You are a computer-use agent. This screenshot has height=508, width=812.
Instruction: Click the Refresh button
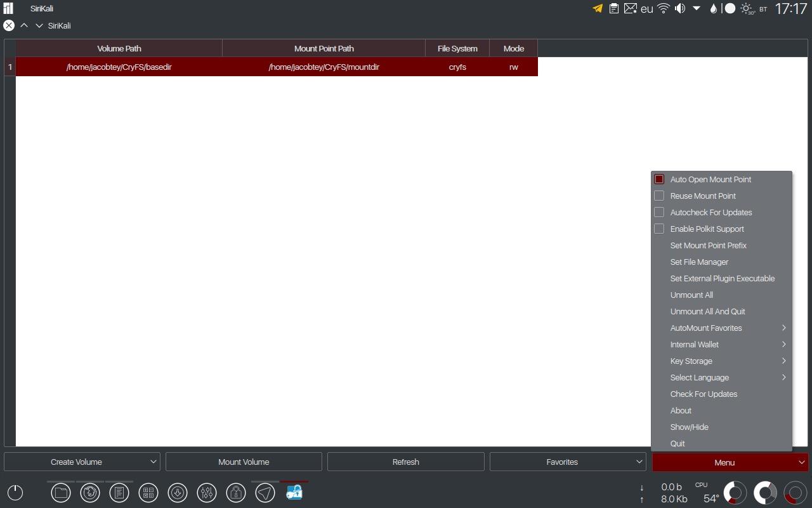(x=406, y=462)
